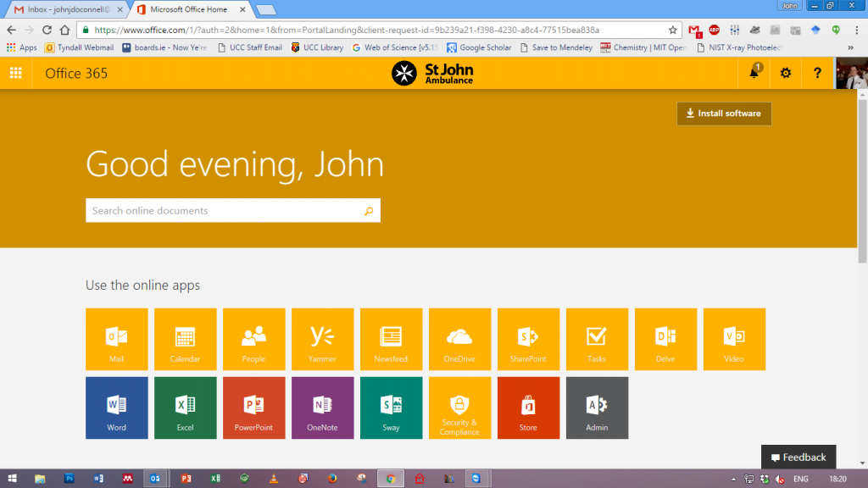Click the Gmail checker extension icon

pos(694,30)
